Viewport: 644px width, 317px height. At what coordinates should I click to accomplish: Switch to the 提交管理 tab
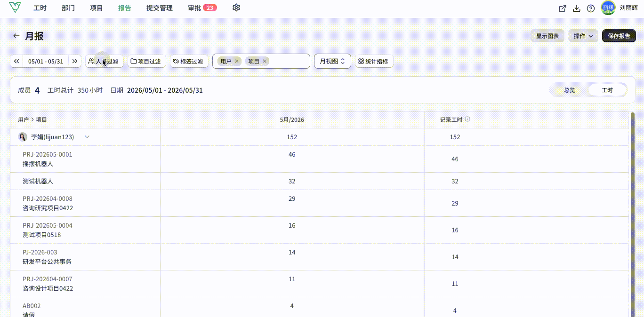pos(160,8)
